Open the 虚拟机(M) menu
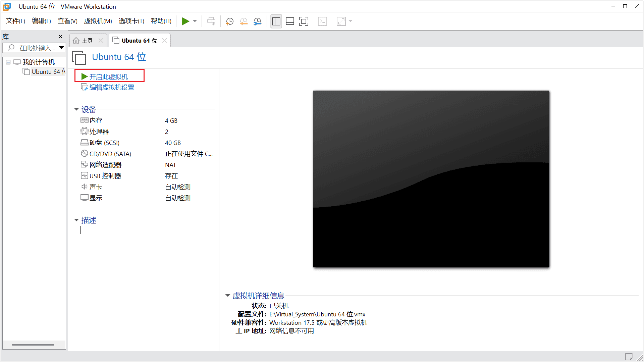Screen dimensions: 644x362 pos(98,21)
